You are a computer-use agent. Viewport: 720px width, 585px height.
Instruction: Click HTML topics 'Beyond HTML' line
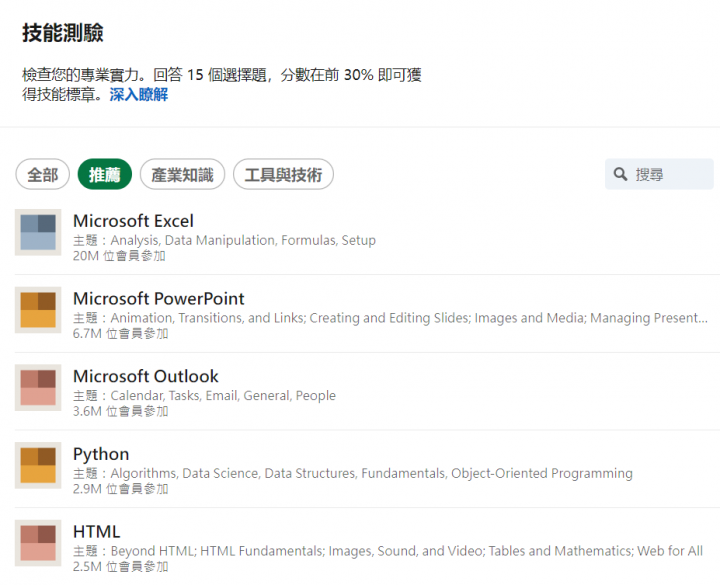(x=388, y=551)
